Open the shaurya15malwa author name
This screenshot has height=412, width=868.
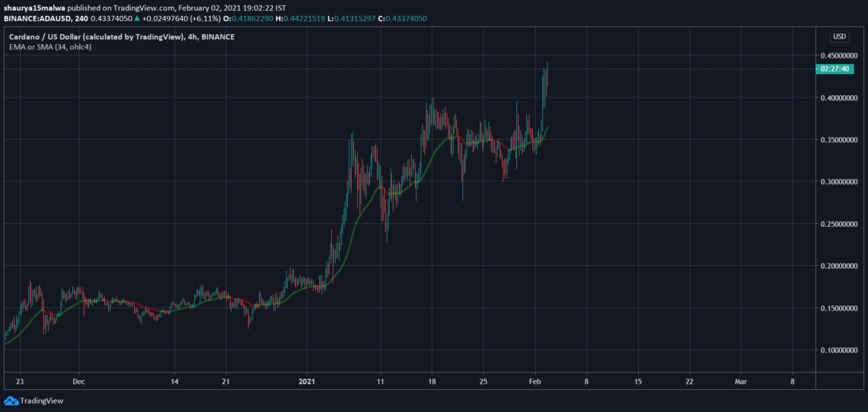tap(30, 6)
